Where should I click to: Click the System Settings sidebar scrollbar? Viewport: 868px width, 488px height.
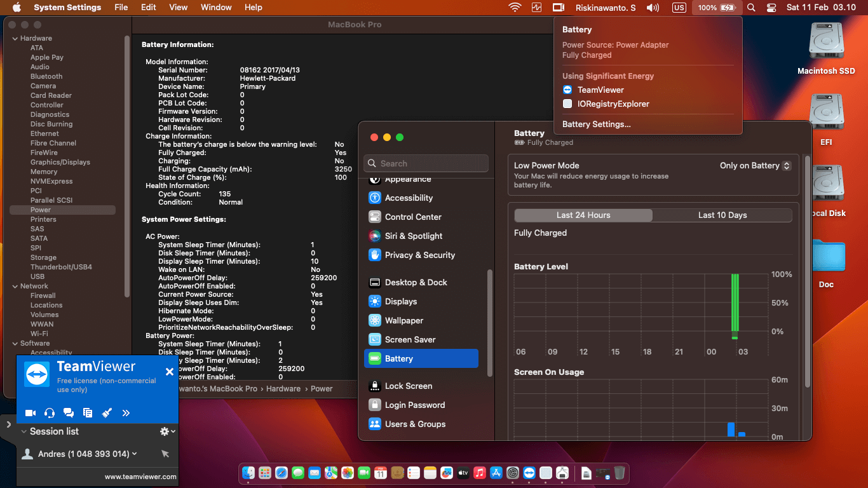(489, 323)
